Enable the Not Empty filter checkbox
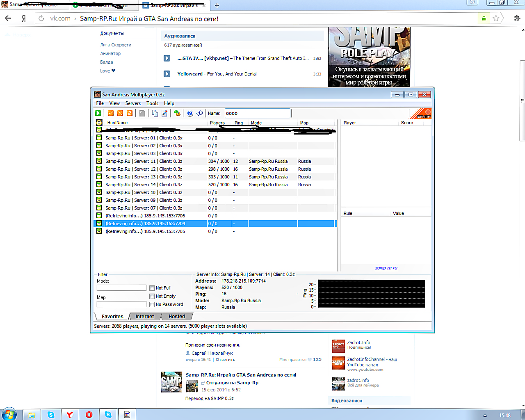 (152, 296)
